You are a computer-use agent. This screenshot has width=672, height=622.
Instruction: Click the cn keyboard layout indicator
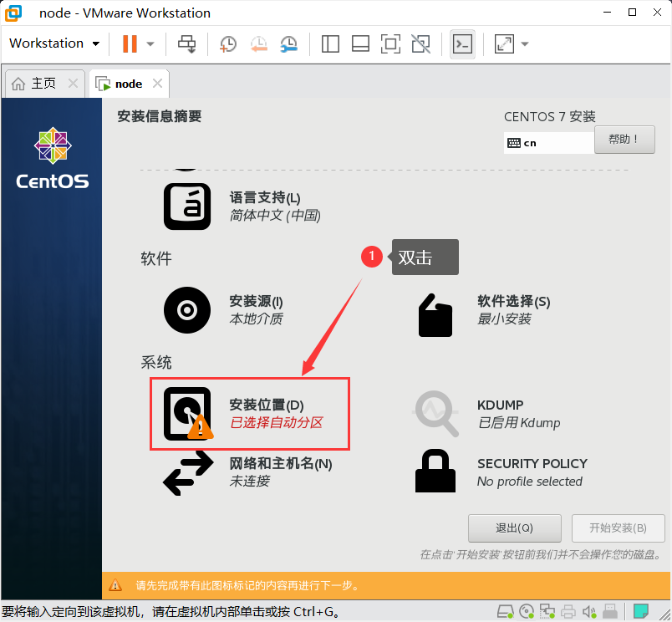549,143
